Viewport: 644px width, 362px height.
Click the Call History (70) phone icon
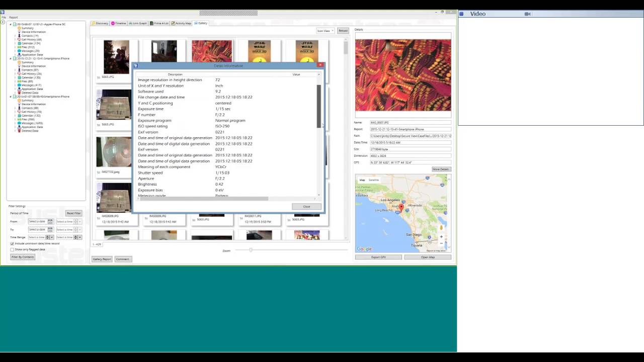(x=19, y=112)
